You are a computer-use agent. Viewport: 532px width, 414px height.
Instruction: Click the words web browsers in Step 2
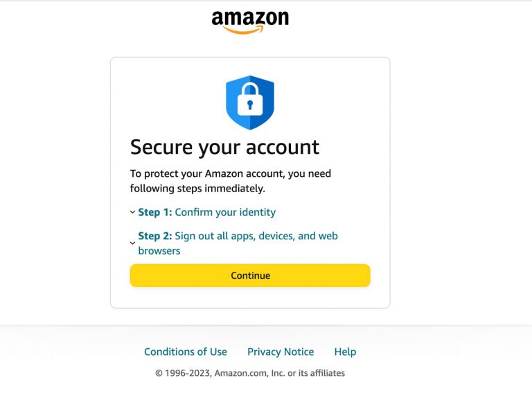click(159, 251)
